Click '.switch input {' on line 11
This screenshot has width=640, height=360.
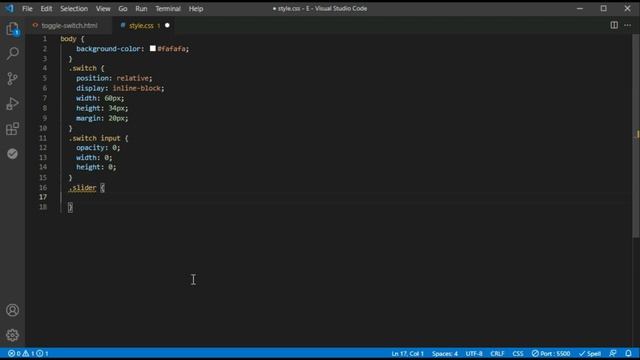98,138
